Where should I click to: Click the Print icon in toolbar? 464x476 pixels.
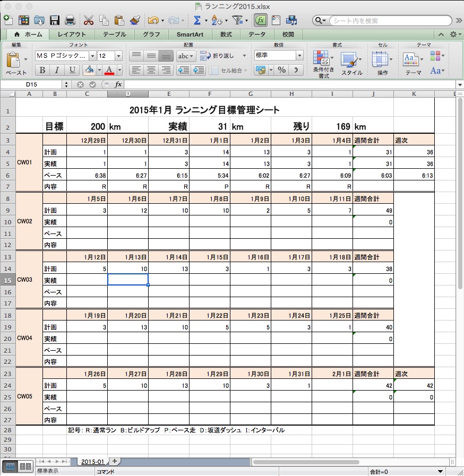point(70,21)
